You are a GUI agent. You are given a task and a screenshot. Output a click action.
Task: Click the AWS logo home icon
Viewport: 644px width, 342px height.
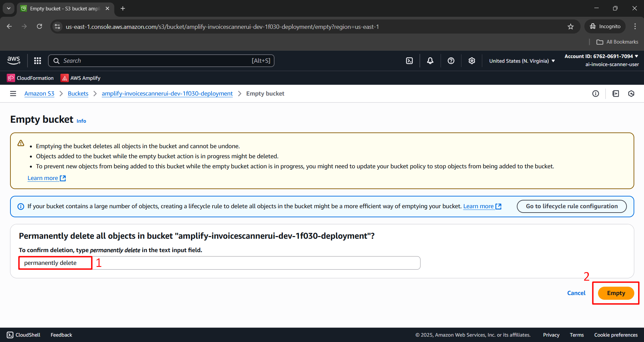14,61
